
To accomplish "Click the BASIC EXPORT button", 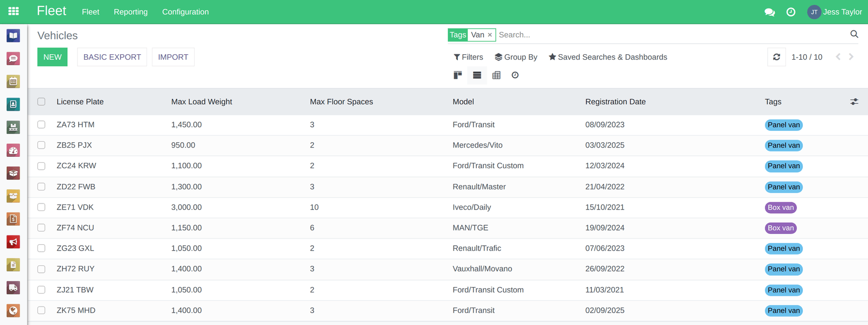I will [112, 57].
